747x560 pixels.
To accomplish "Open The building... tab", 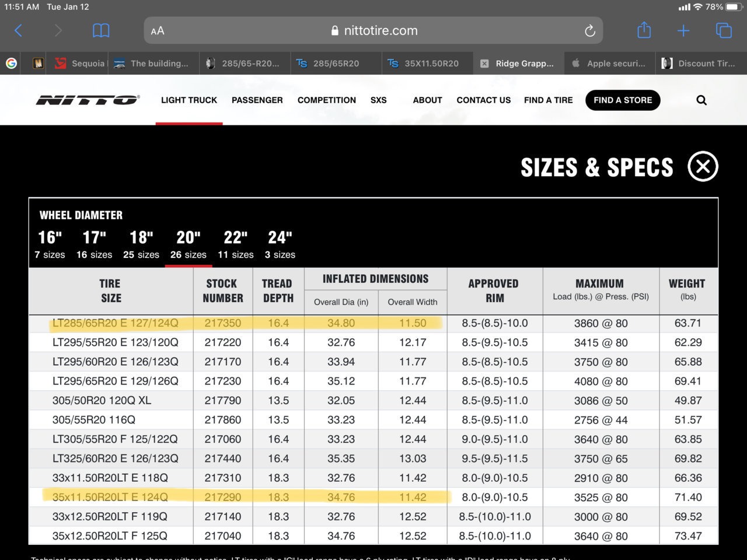I will 154,63.
